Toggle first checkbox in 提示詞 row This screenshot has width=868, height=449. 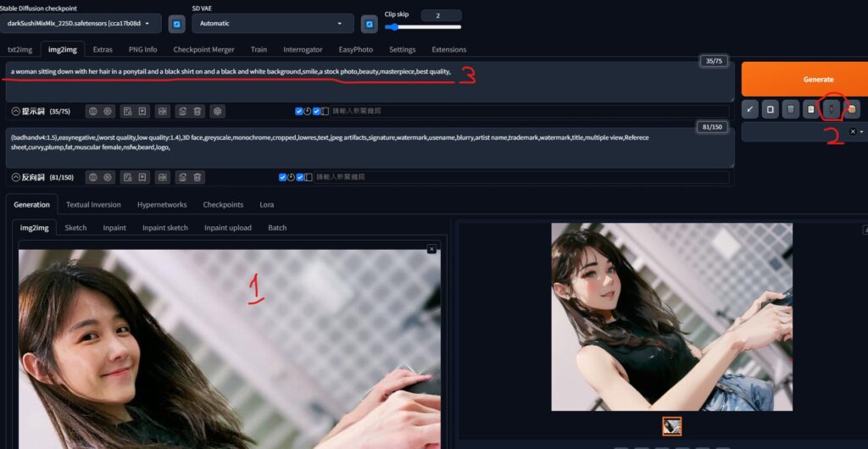pyautogui.click(x=299, y=111)
